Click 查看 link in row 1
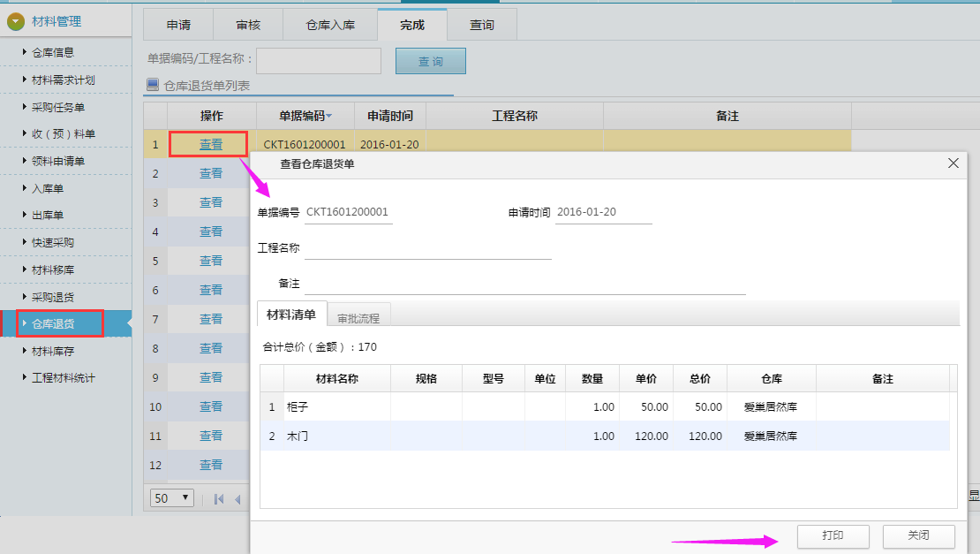Viewport: 980px width, 554px height. (x=211, y=144)
